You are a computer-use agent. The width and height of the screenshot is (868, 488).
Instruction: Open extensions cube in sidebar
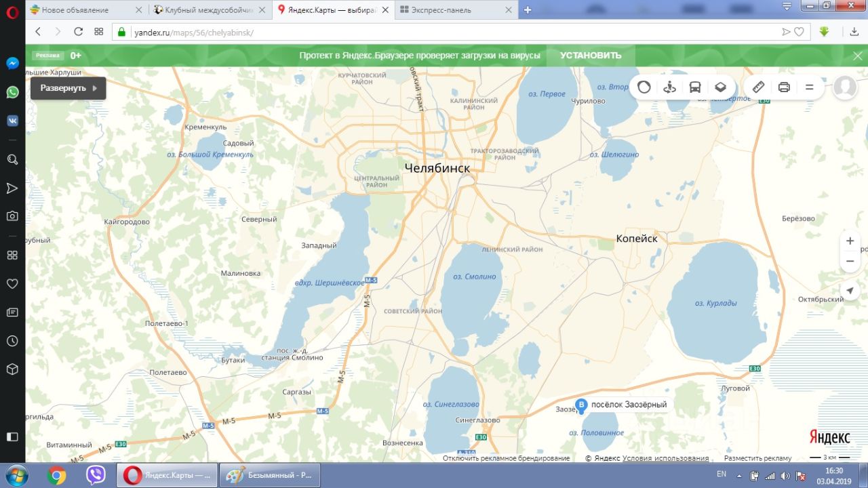pyautogui.click(x=12, y=369)
